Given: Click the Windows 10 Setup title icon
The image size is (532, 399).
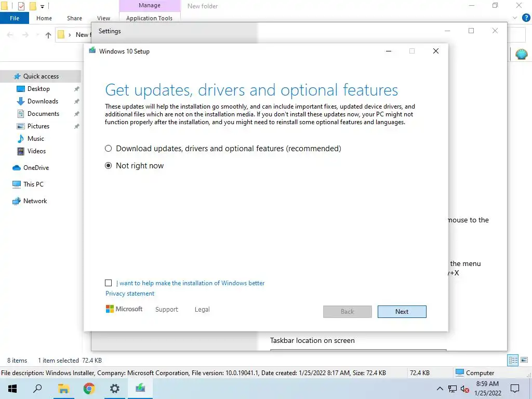Looking at the screenshot, I should pos(92,51).
